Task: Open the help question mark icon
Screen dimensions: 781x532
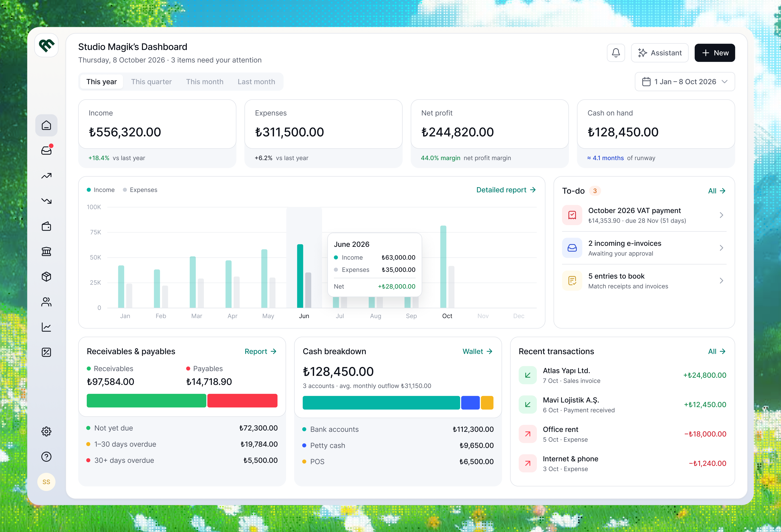Action: 46,457
